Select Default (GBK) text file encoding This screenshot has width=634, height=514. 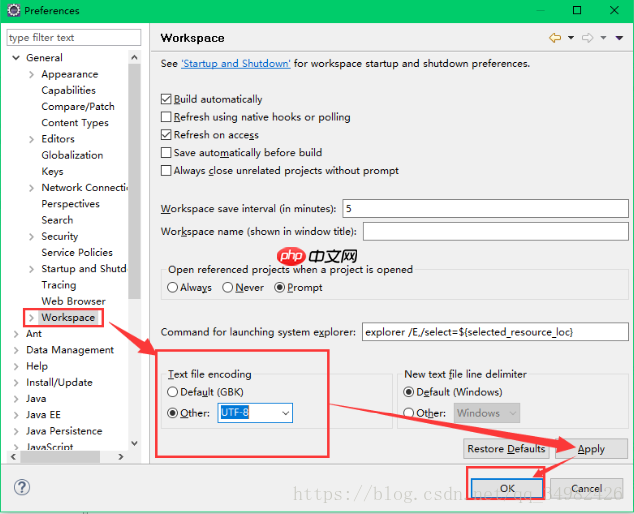pos(172,392)
